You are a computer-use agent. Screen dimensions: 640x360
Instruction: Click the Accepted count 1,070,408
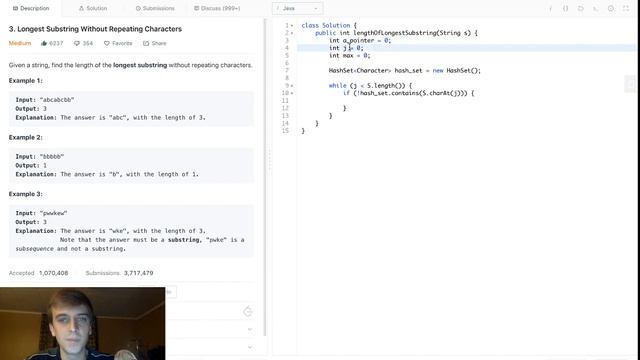point(53,273)
